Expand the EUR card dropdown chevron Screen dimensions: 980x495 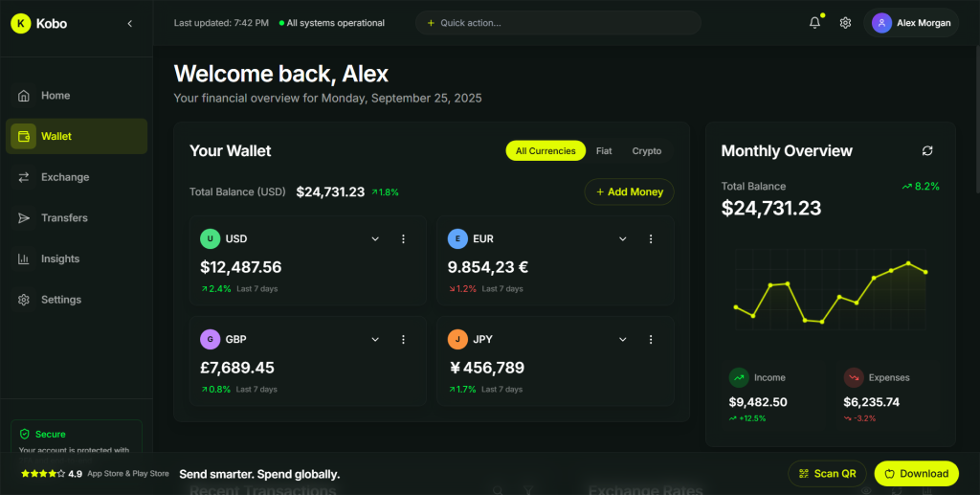pyautogui.click(x=623, y=238)
